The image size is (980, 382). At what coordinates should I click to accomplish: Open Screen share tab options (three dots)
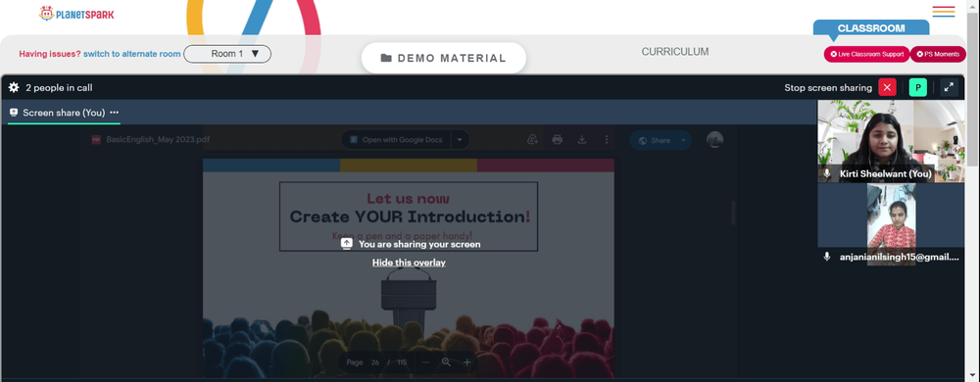(x=114, y=113)
